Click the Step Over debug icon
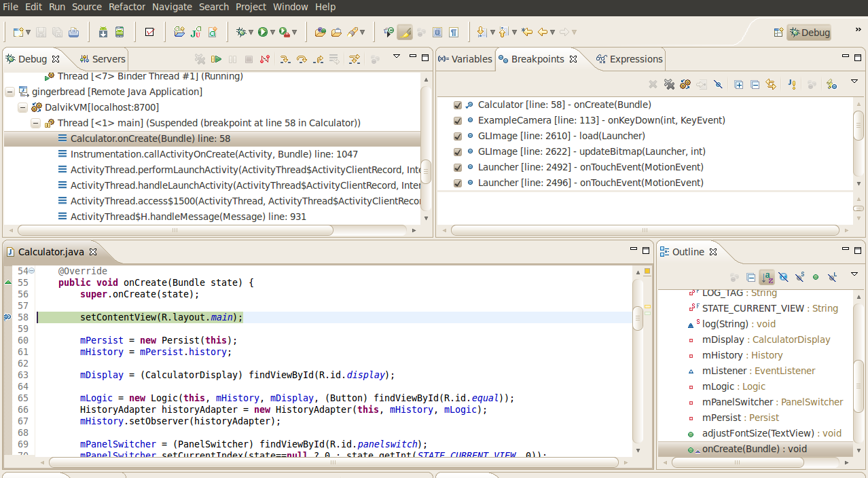Screen dimensions: 868x478 click(302, 59)
